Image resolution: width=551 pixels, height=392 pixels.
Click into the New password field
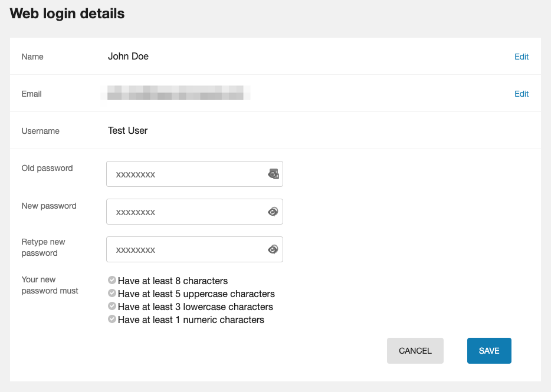pyautogui.click(x=186, y=212)
